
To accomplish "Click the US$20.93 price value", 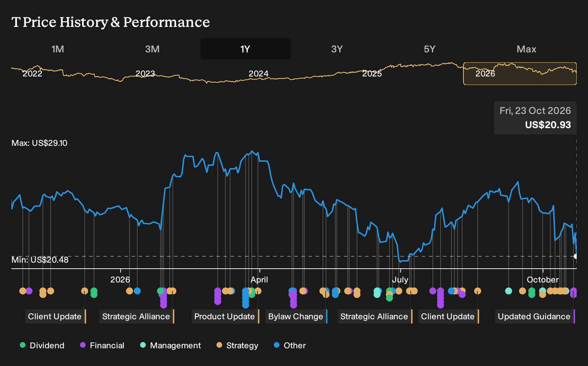I will [548, 125].
